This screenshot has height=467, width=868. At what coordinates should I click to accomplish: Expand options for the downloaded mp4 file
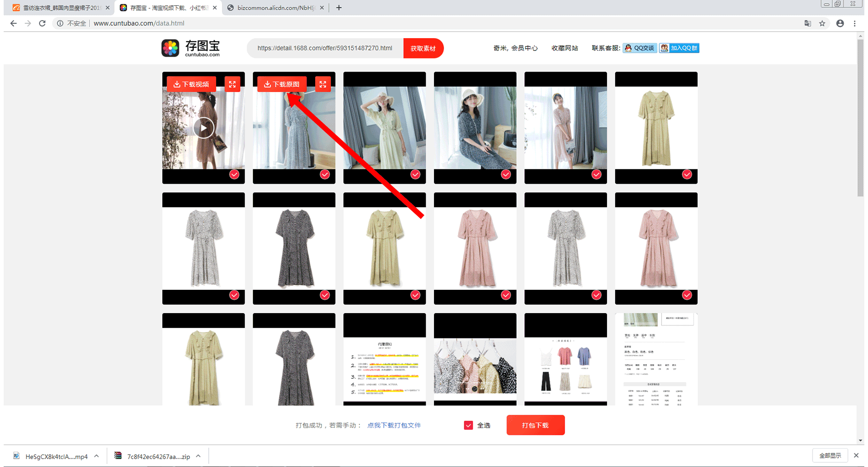tap(96, 456)
